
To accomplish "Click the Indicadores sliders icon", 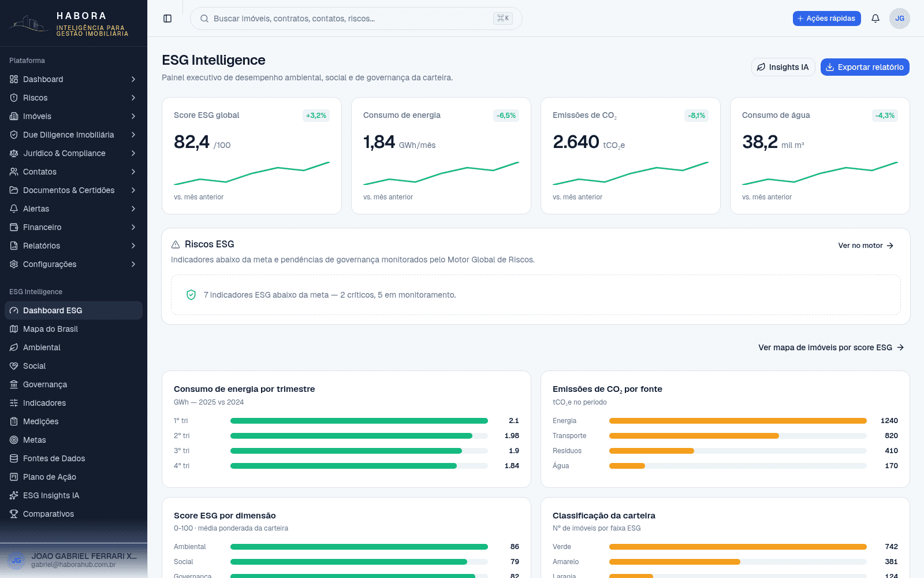I will pos(14,403).
